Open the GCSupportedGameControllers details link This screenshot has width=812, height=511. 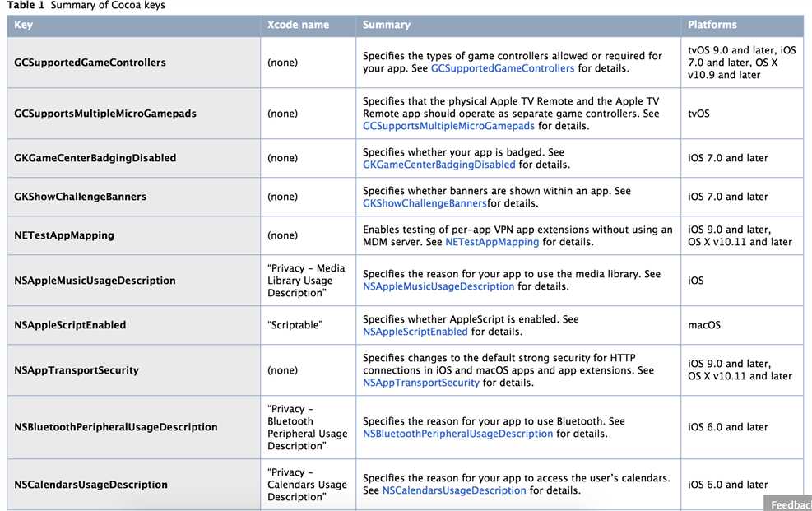click(503, 68)
